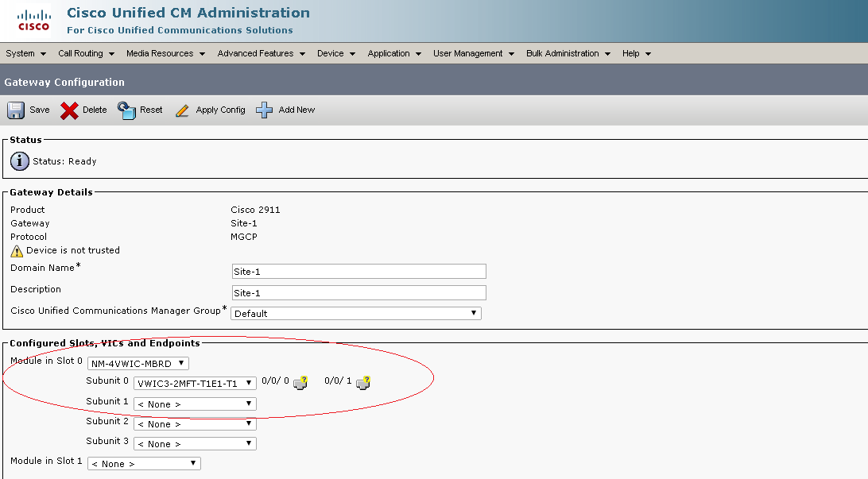The image size is (868, 479).
Task: Click the Cisco 2911 product value
Action: 255,210
